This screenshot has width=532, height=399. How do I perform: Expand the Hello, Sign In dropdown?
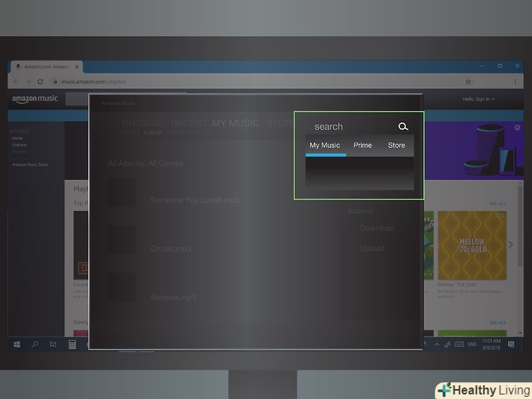point(479,99)
